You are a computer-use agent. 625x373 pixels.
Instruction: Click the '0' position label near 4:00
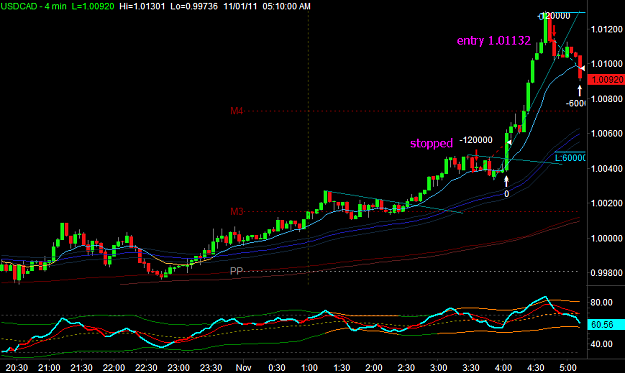506,194
